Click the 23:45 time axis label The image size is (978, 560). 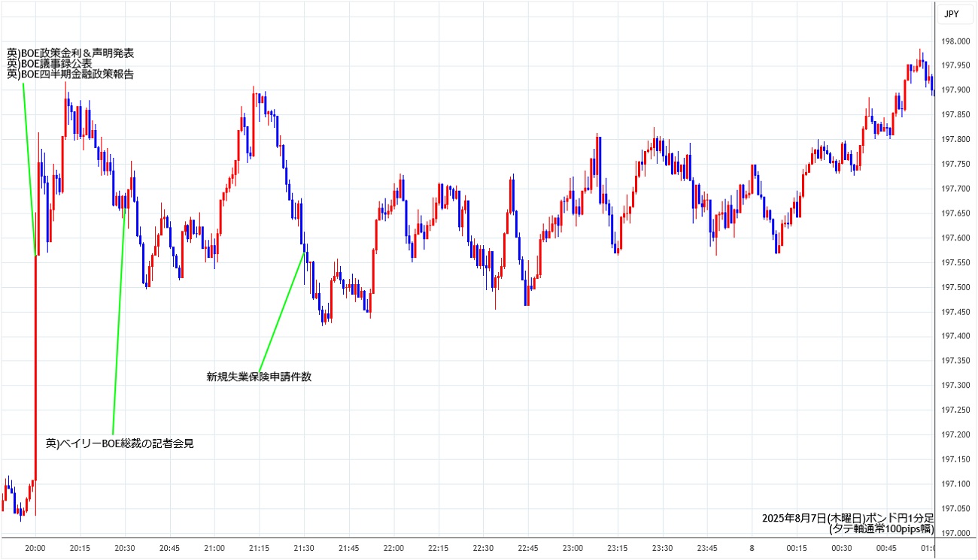[x=707, y=548]
